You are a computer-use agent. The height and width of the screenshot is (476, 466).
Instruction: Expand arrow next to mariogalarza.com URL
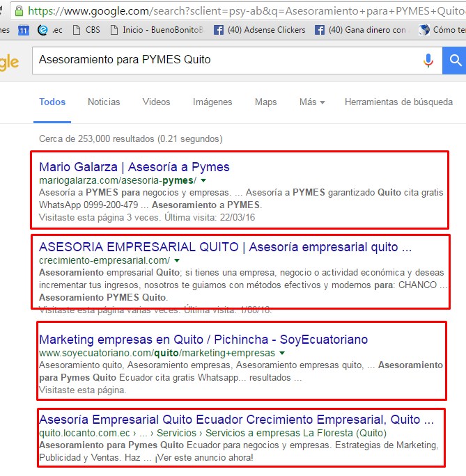(202, 181)
